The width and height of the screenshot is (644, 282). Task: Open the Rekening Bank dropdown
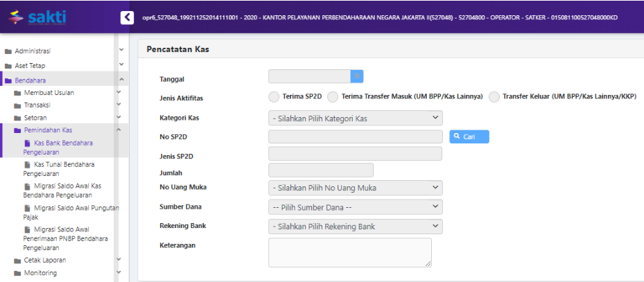point(355,226)
